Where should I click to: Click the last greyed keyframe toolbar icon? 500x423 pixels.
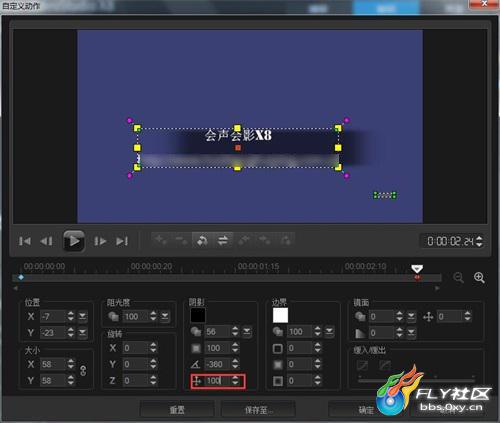[x=286, y=240]
